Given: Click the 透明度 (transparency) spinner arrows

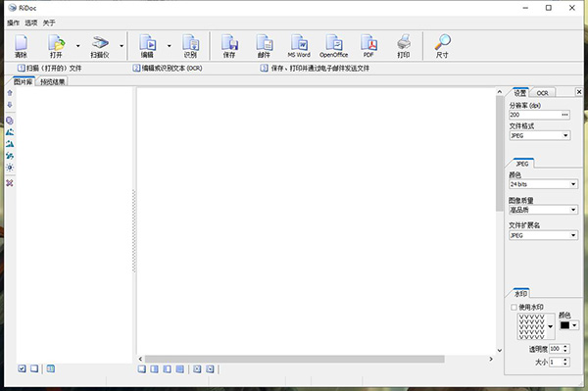Looking at the screenshot, I should pos(565,349).
